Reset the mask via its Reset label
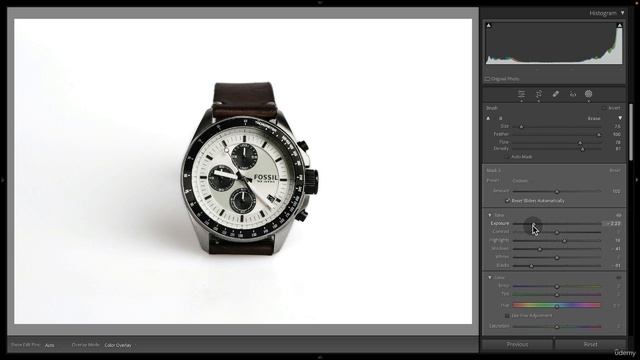The width and height of the screenshot is (640, 360). [x=615, y=170]
